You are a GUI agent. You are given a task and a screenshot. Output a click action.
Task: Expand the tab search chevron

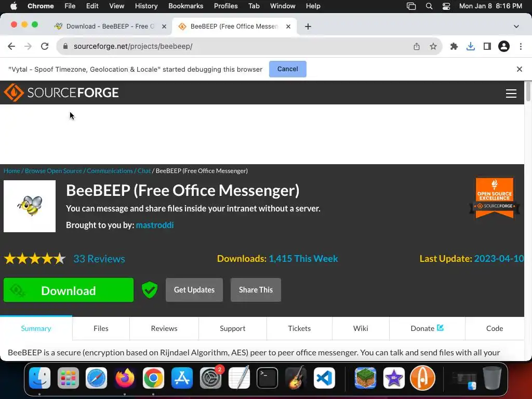516,26
